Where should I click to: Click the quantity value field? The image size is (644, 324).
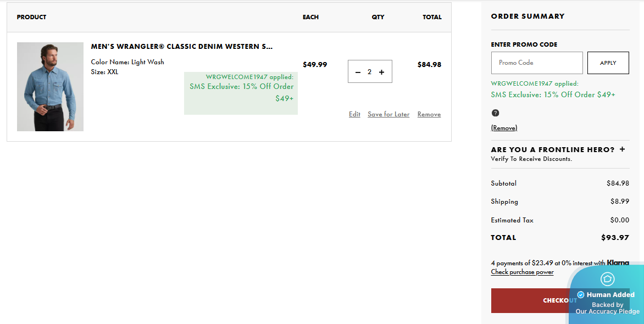click(x=370, y=72)
